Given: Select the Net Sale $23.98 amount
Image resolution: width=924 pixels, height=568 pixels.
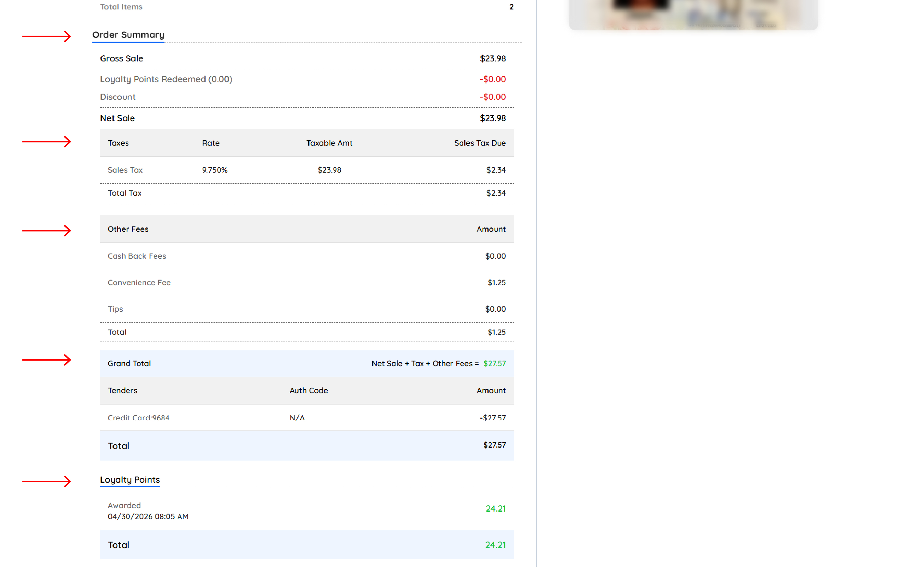Looking at the screenshot, I should pos(492,118).
